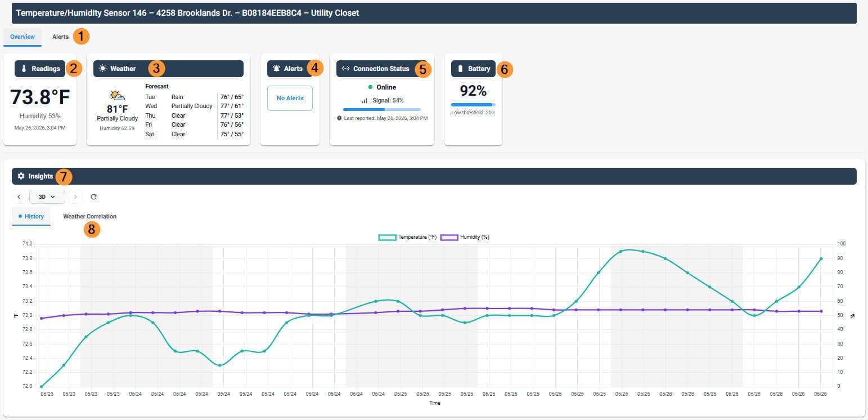The height and width of the screenshot is (420, 868).
Task: Go to next time period arrow
Action: 76,197
